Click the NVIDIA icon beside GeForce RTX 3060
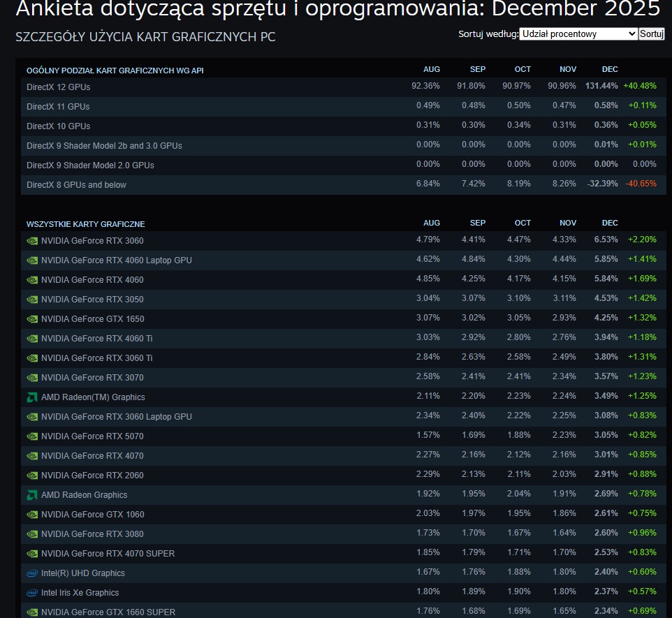This screenshot has height=618, width=672. coord(31,240)
